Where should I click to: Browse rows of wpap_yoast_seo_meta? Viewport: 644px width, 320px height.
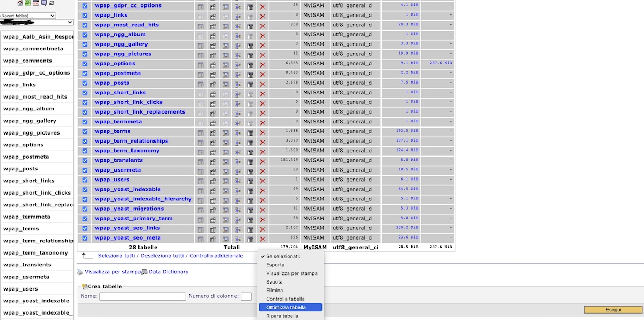click(x=201, y=239)
